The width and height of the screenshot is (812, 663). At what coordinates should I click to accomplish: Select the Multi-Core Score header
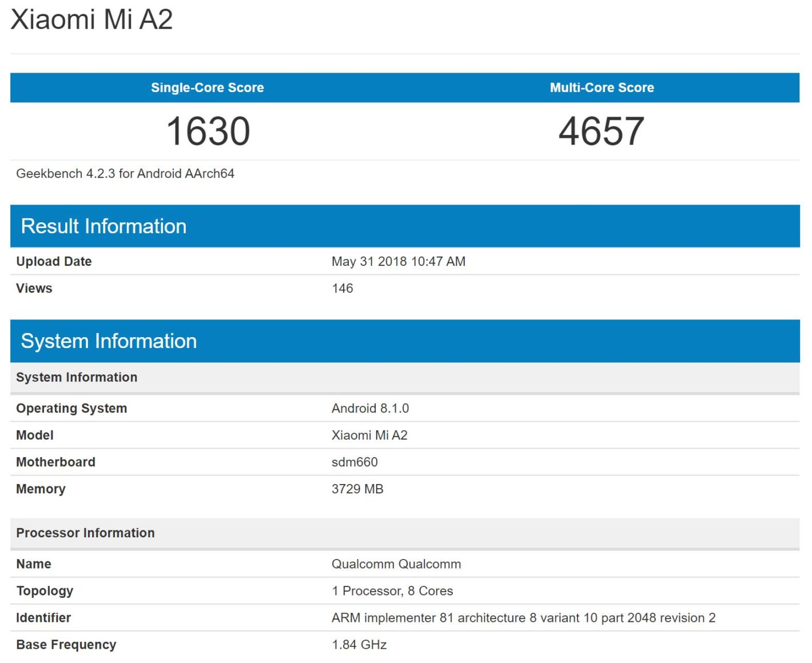tap(602, 87)
